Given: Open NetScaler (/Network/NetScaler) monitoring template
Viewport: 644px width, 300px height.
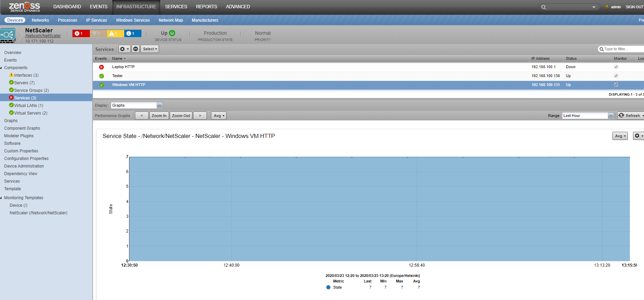Looking at the screenshot, I should 39,213.
